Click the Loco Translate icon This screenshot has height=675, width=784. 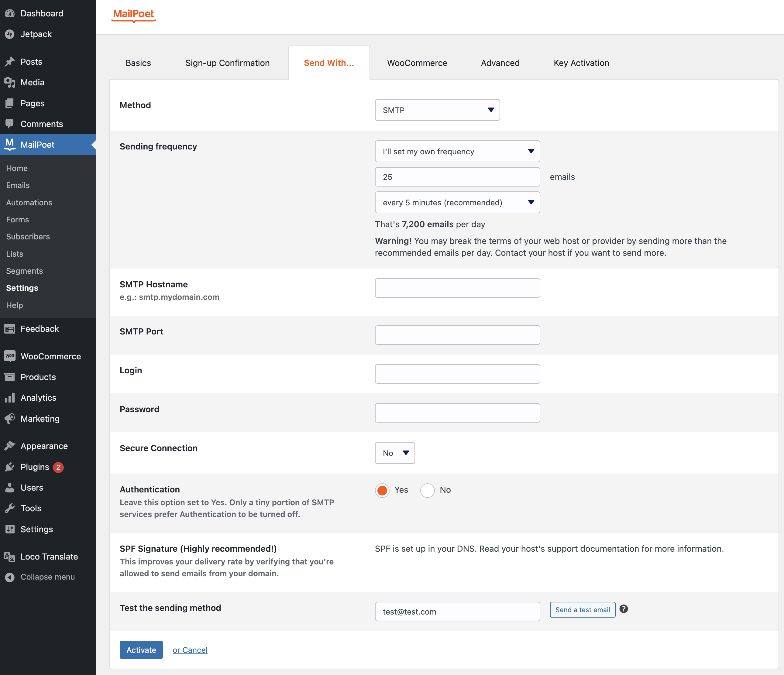9,557
